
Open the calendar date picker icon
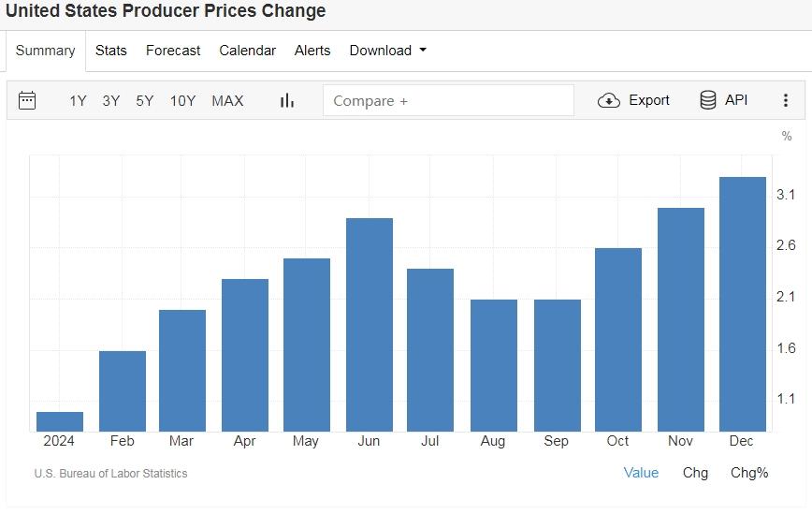[x=27, y=100]
